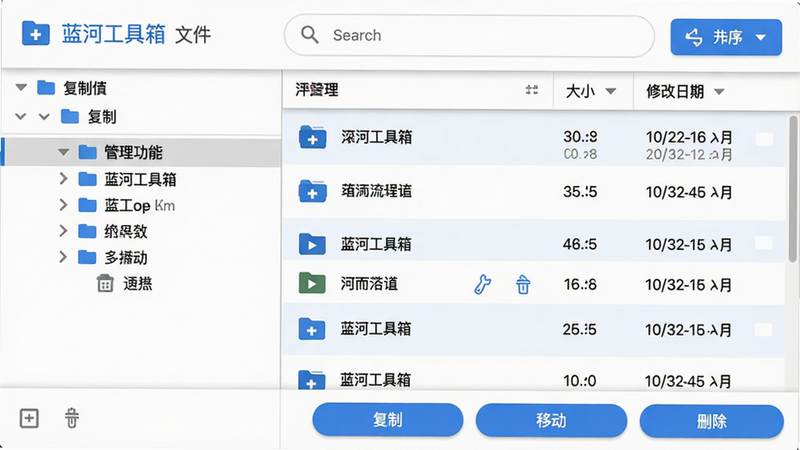The width and height of the screenshot is (800, 450).
Task: Click the trash bin icon beside 通撚
Action: tap(105, 283)
